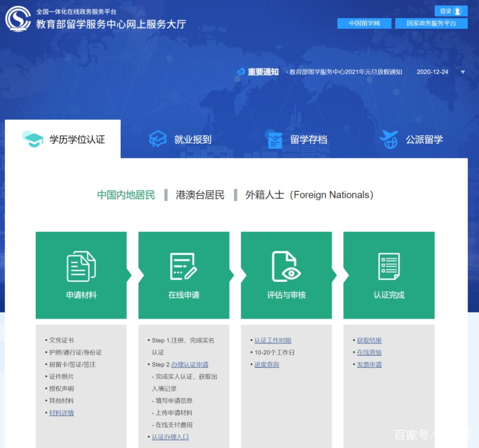Click the 在线申请 card title
The height and width of the screenshot is (448, 479).
(x=183, y=295)
